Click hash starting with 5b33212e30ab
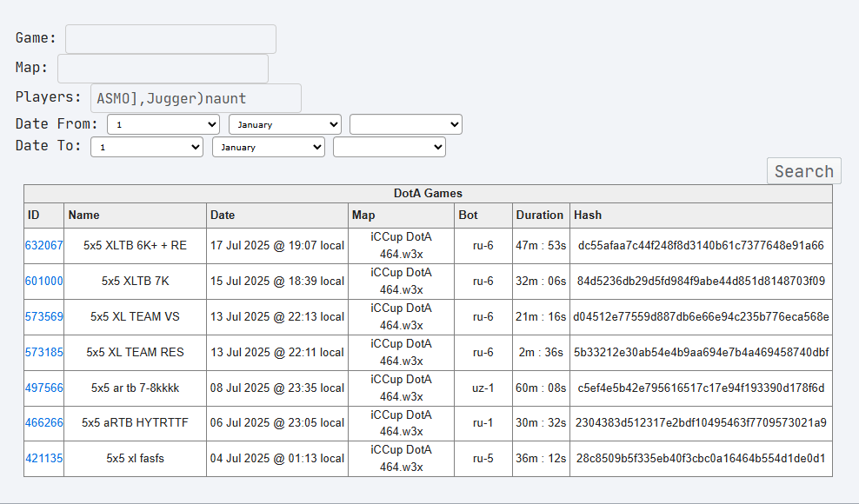The width and height of the screenshot is (859, 504). (x=702, y=352)
